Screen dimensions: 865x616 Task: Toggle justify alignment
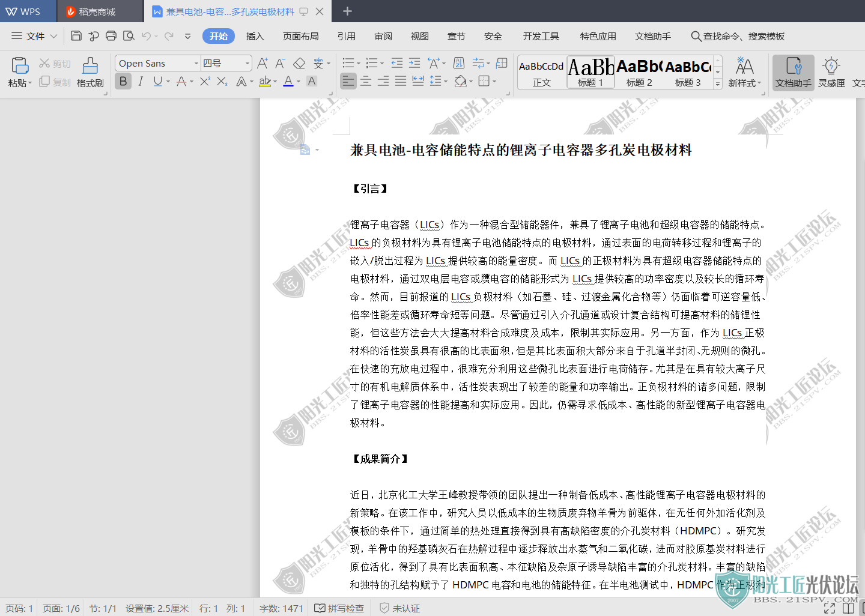click(x=401, y=81)
